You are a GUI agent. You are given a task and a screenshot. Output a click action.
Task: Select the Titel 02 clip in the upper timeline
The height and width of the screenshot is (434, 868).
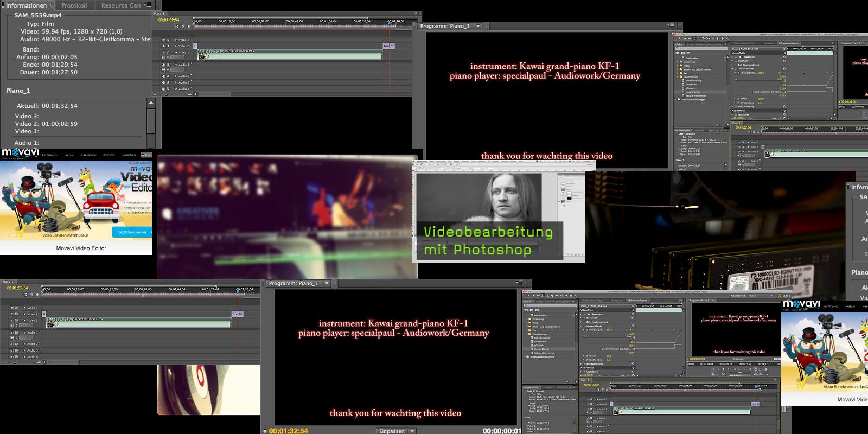coord(389,46)
